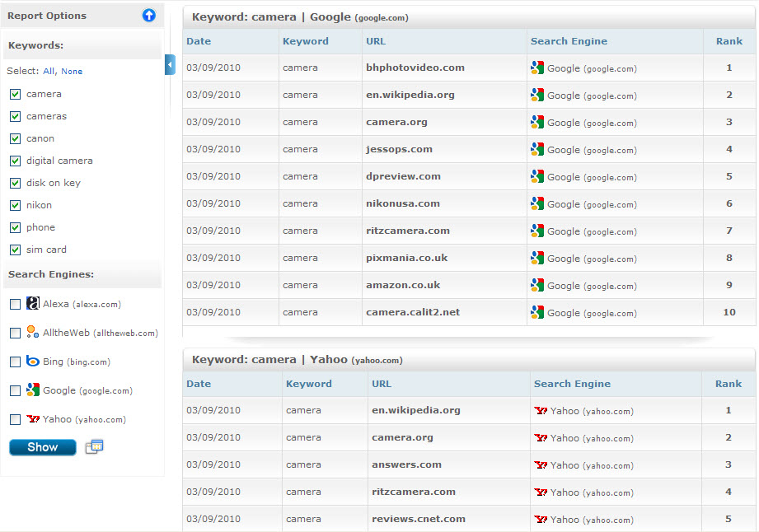This screenshot has width=759, height=532.
Task: Sort Yahoo table by Date column header
Action: [199, 384]
